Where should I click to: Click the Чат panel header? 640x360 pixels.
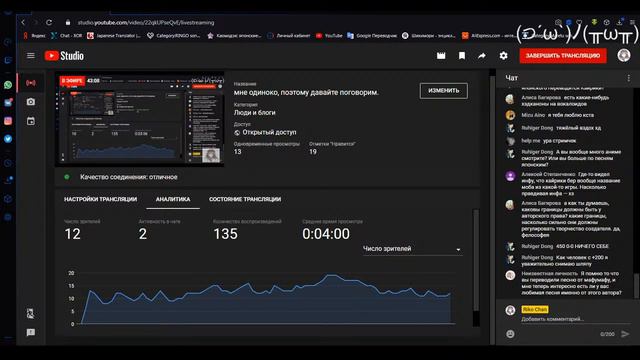point(511,78)
